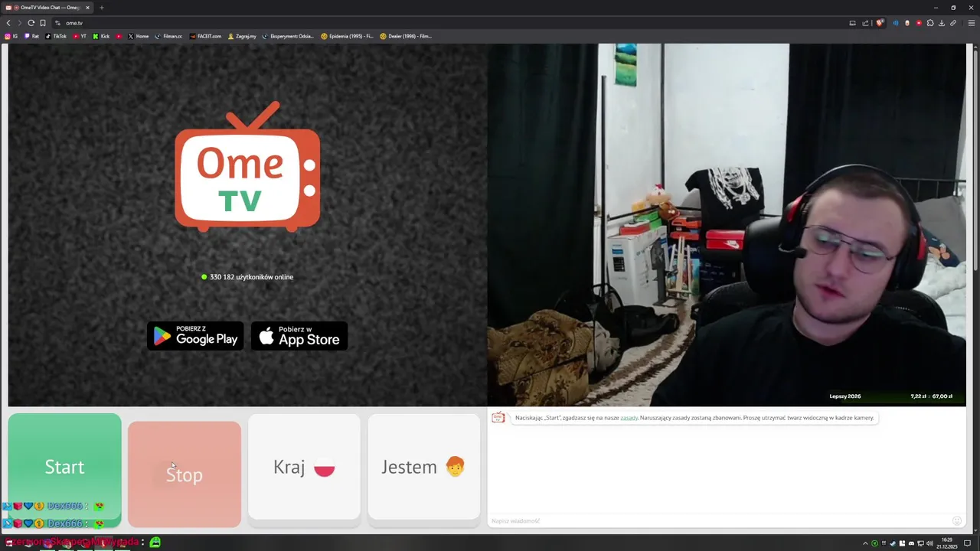The width and height of the screenshot is (980, 551).
Task: Open the emoji picker in chat box
Action: (x=956, y=520)
